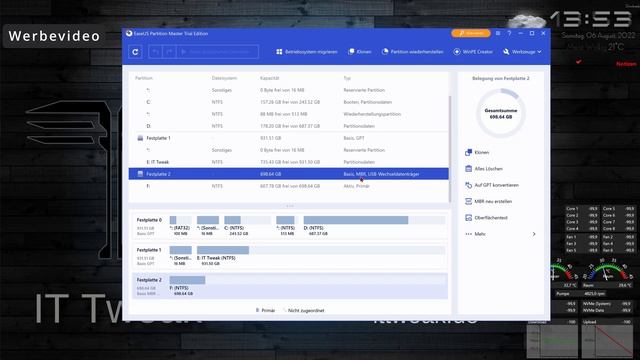The height and width of the screenshot is (360, 640).
Task: Run Oberflächentest from sidebar
Action: (x=486, y=218)
